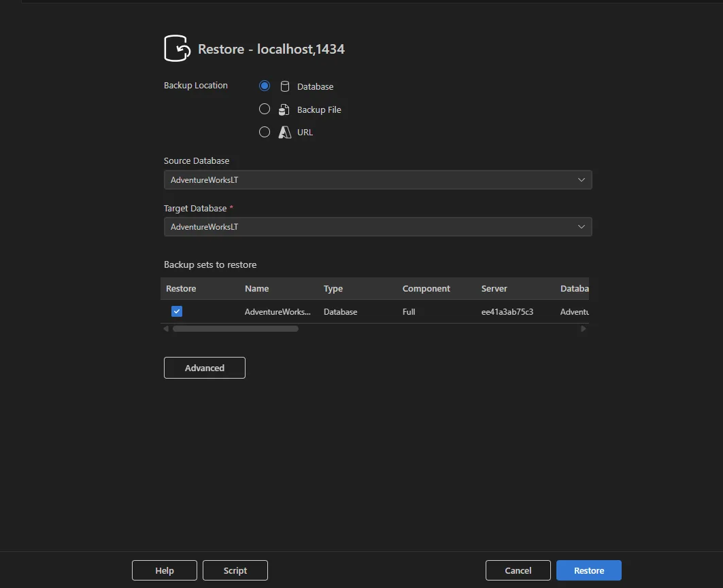The width and height of the screenshot is (723, 588).
Task: Sort by the Type column header
Action: pyautogui.click(x=333, y=289)
